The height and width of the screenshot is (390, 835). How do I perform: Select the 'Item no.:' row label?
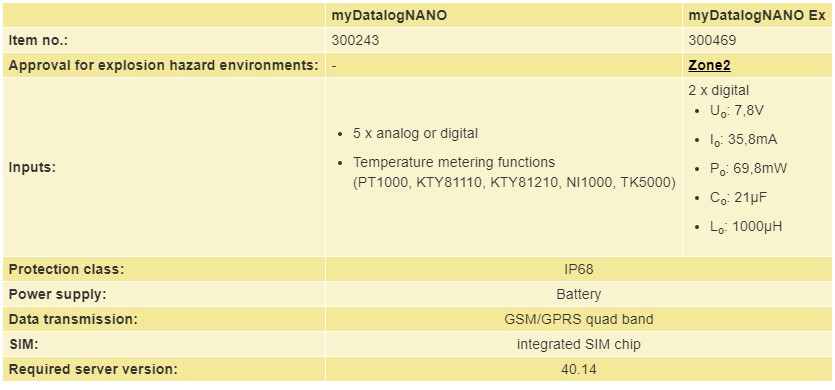[x=38, y=40]
